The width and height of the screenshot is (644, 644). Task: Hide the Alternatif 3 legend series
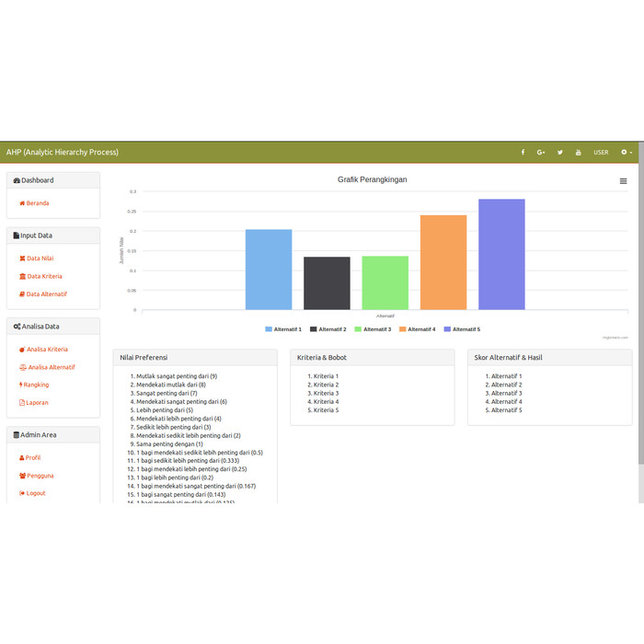(373, 329)
